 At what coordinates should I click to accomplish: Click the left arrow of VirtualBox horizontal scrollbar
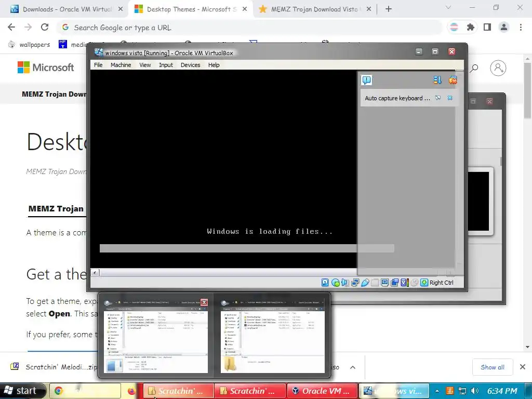[95, 272]
